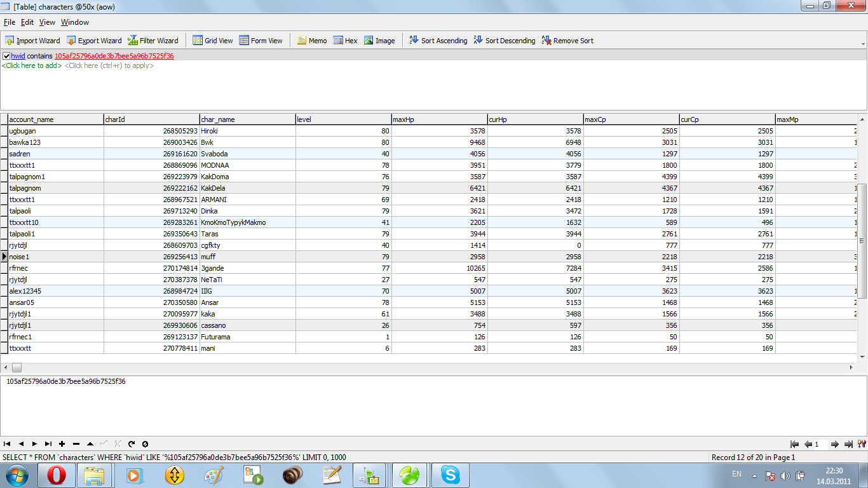The width and height of the screenshot is (868, 488).
Task: Go to the next page arrow
Action: (x=835, y=444)
